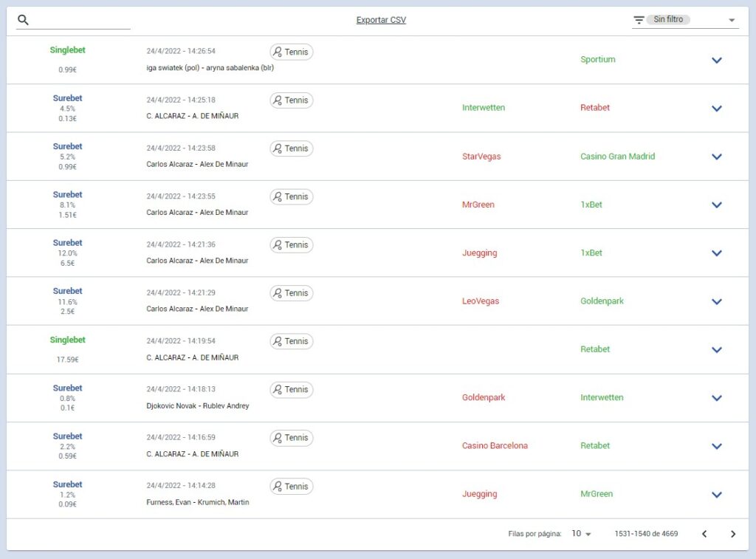
Task: Click Tennis chip on the 14:16:59 row
Action: [291, 437]
